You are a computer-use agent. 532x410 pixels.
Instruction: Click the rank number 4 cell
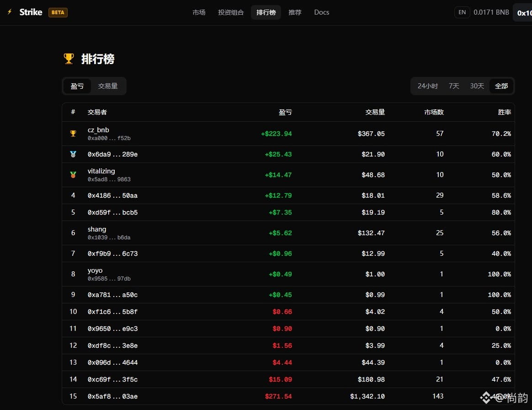pos(73,195)
